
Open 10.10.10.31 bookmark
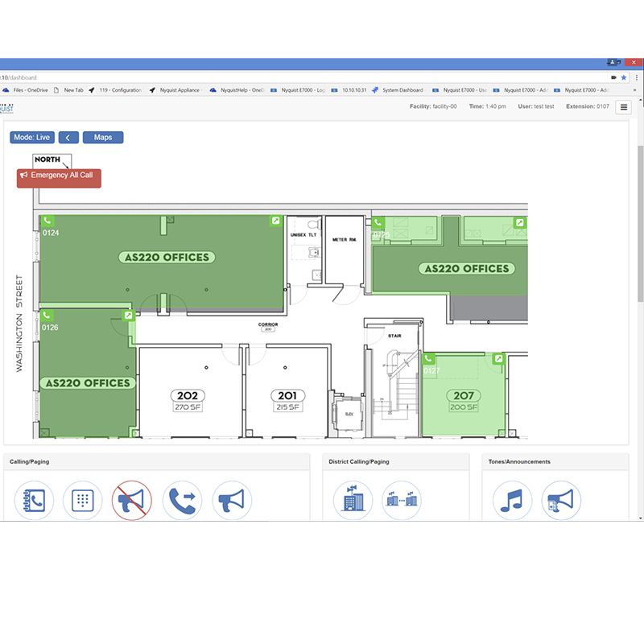click(x=349, y=90)
